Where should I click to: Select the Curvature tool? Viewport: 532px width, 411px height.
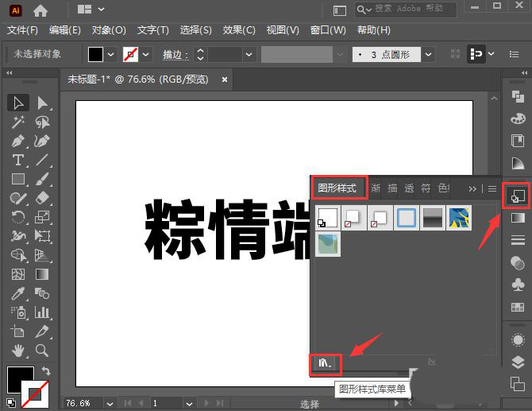point(42,141)
